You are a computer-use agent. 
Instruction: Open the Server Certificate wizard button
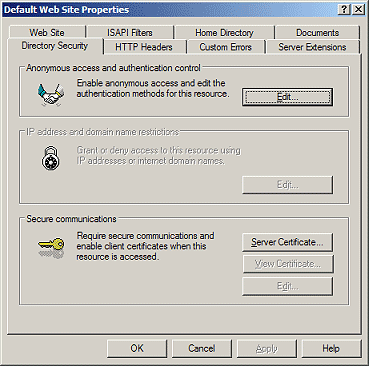(x=287, y=242)
